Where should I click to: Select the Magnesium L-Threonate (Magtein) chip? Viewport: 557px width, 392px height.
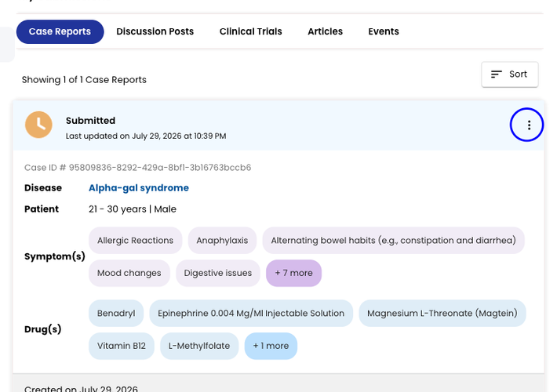[x=442, y=313]
